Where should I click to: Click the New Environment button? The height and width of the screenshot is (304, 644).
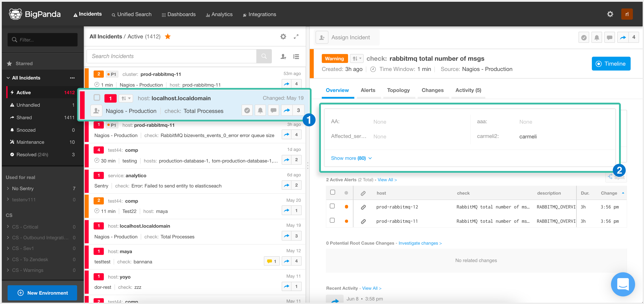tap(42, 293)
